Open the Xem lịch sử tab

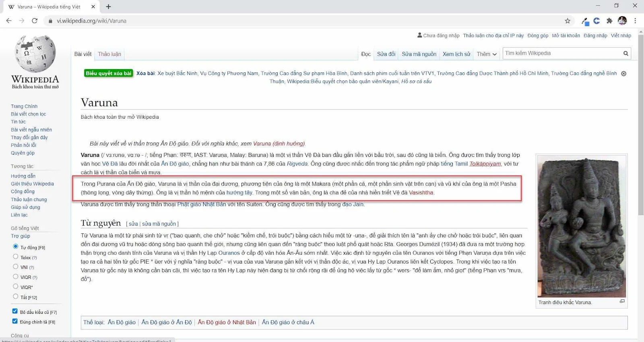456,54
